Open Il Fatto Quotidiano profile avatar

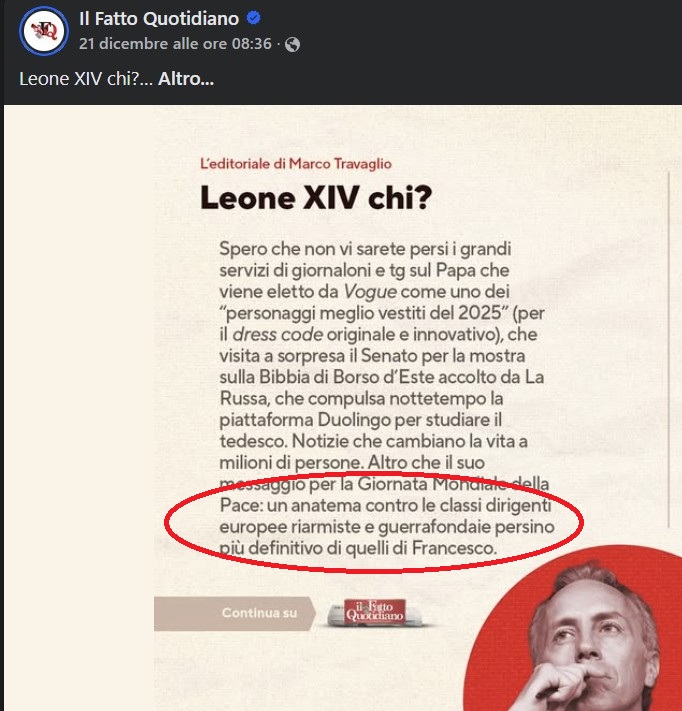44,31
